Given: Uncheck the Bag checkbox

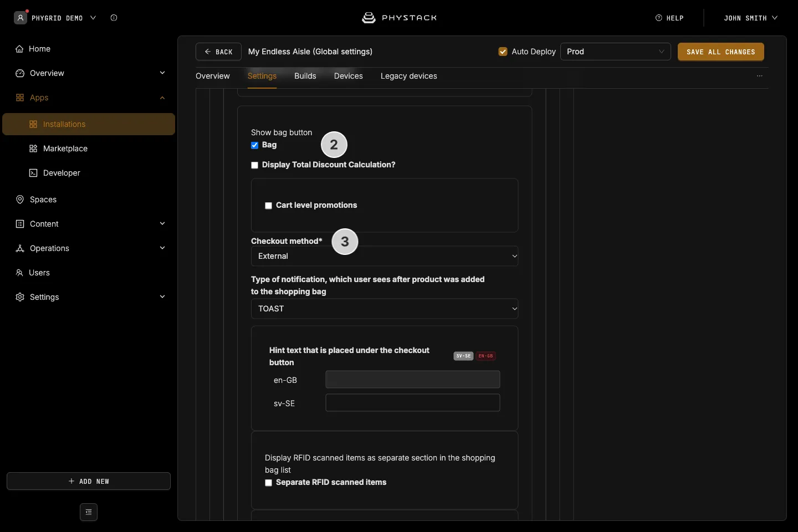Looking at the screenshot, I should [255, 145].
